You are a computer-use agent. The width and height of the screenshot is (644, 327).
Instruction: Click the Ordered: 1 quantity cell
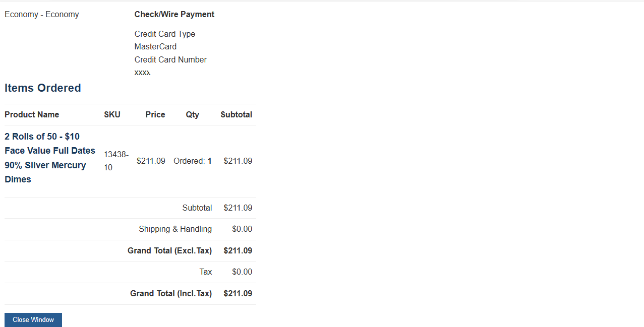click(193, 161)
